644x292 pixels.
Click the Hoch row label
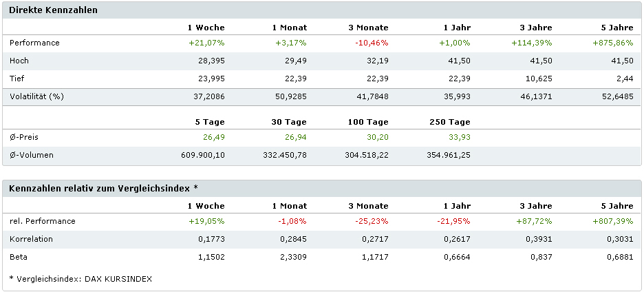[x=19, y=61]
